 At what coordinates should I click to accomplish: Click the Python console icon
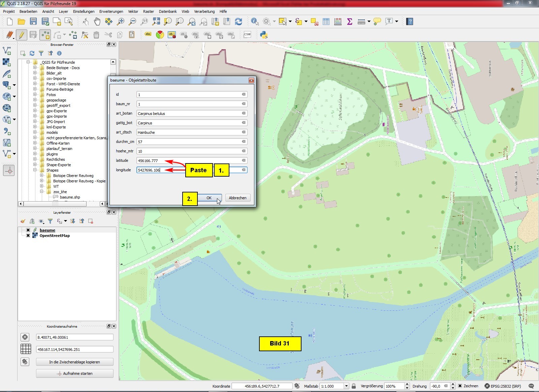(x=264, y=35)
